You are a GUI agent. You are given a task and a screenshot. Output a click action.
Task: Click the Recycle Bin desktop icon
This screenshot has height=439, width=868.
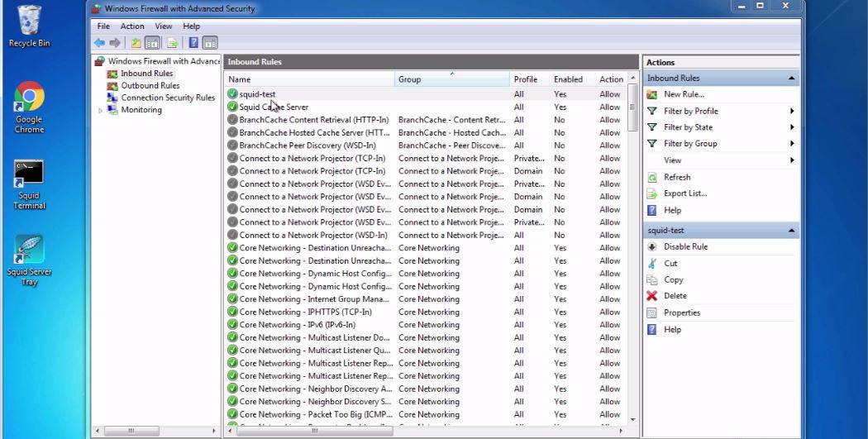click(x=29, y=26)
